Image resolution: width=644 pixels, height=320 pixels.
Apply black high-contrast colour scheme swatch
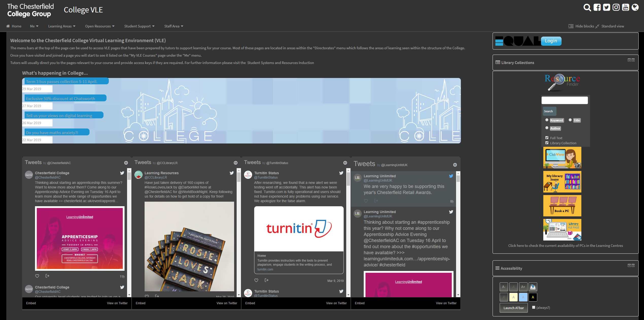pos(533,297)
